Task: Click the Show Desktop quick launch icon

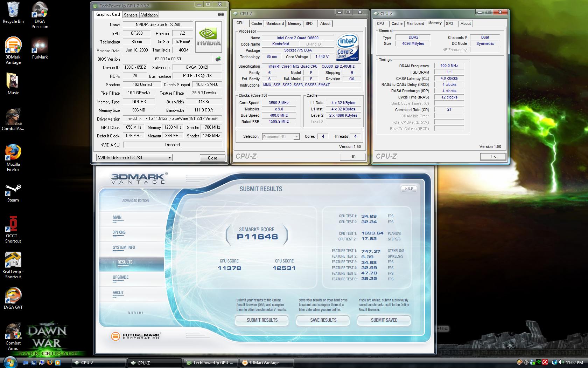Action: (26, 363)
